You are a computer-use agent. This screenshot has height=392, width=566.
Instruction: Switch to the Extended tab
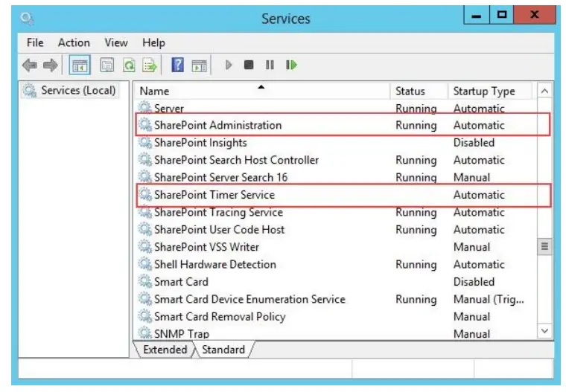(x=165, y=350)
